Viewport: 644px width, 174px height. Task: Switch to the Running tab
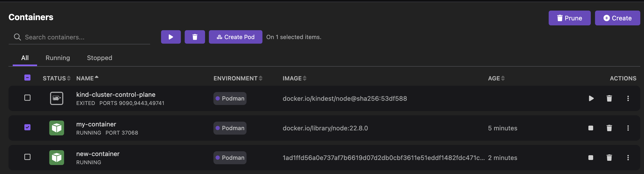[x=58, y=58]
